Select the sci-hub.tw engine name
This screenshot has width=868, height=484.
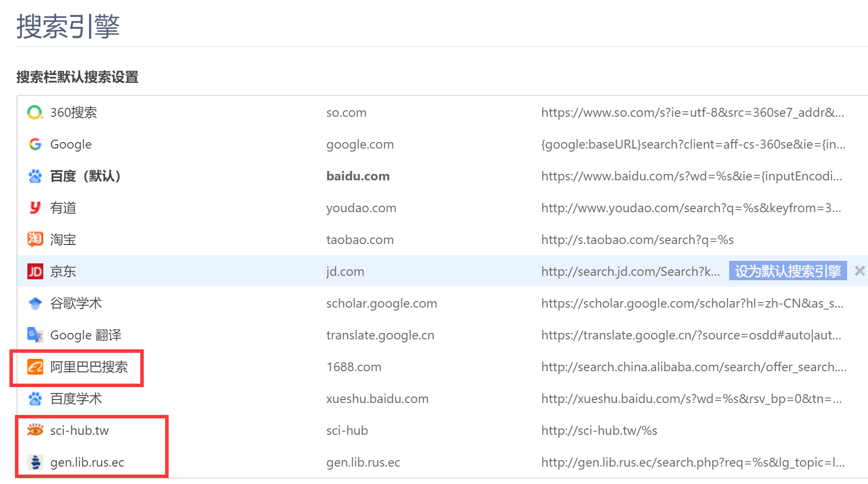click(80, 430)
